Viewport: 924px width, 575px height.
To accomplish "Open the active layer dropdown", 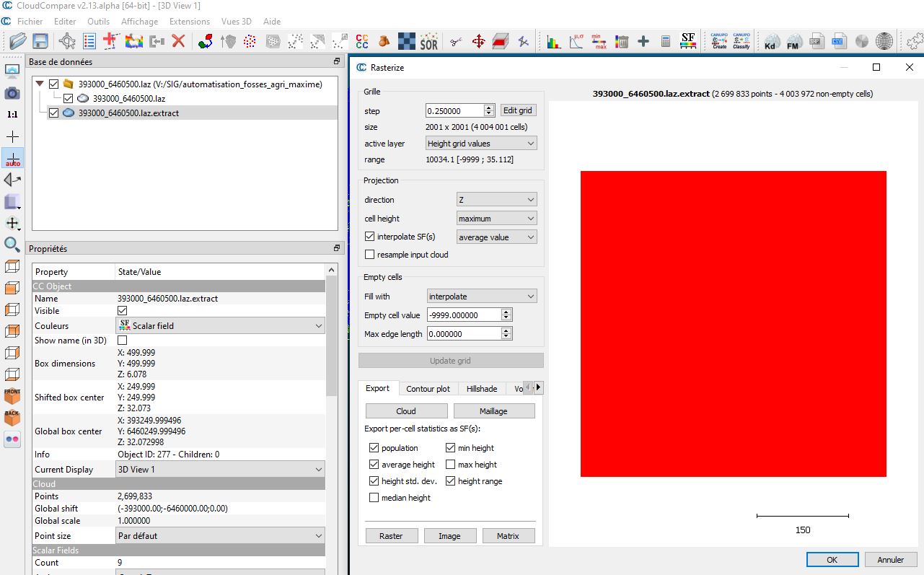I will click(480, 144).
